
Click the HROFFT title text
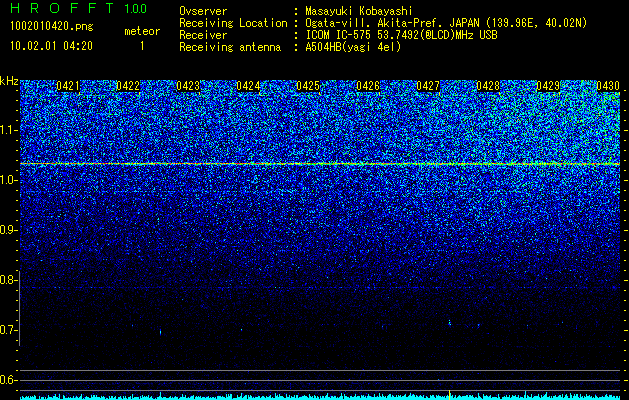click(x=62, y=8)
